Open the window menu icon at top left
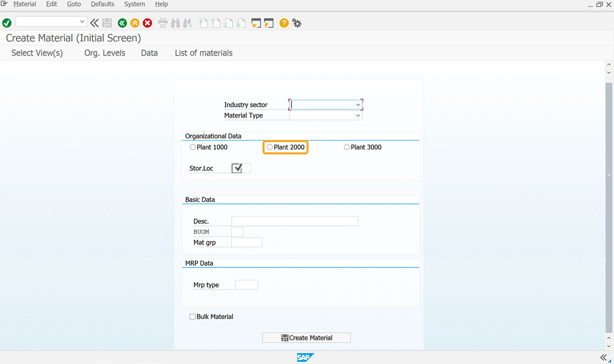This screenshot has width=614, height=364. (x=5, y=4)
